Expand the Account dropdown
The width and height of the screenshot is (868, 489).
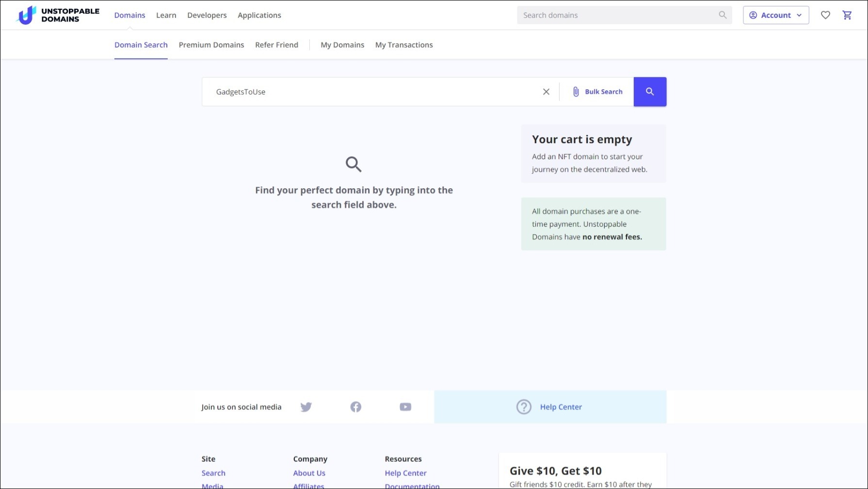pos(776,15)
